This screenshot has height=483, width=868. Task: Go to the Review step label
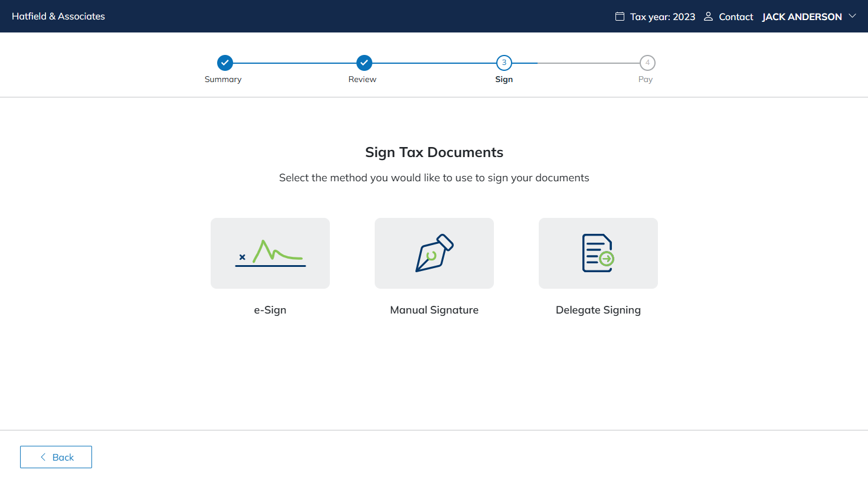click(362, 79)
